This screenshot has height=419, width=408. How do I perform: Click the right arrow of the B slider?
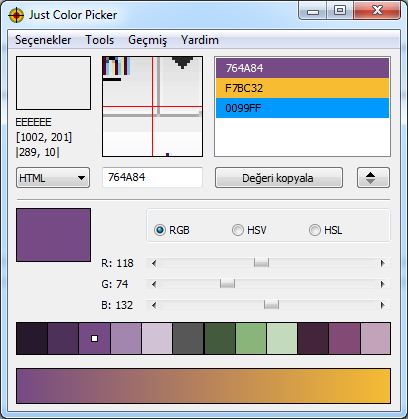tap(383, 305)
